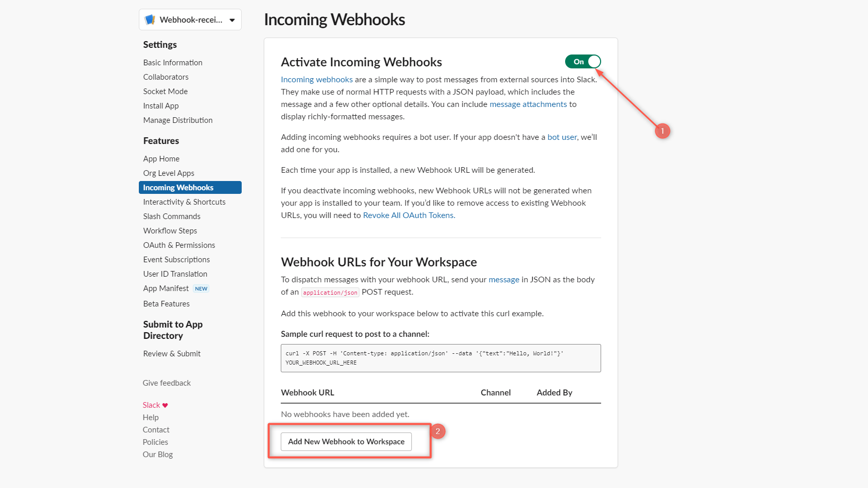Click the Slack app icon in the workspace selector

pyautogui.click(x=151, y=19)
